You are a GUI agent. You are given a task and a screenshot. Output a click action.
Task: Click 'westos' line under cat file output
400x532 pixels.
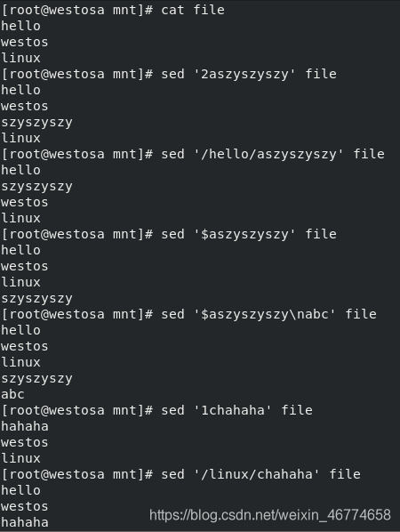[x=25, y=42]
